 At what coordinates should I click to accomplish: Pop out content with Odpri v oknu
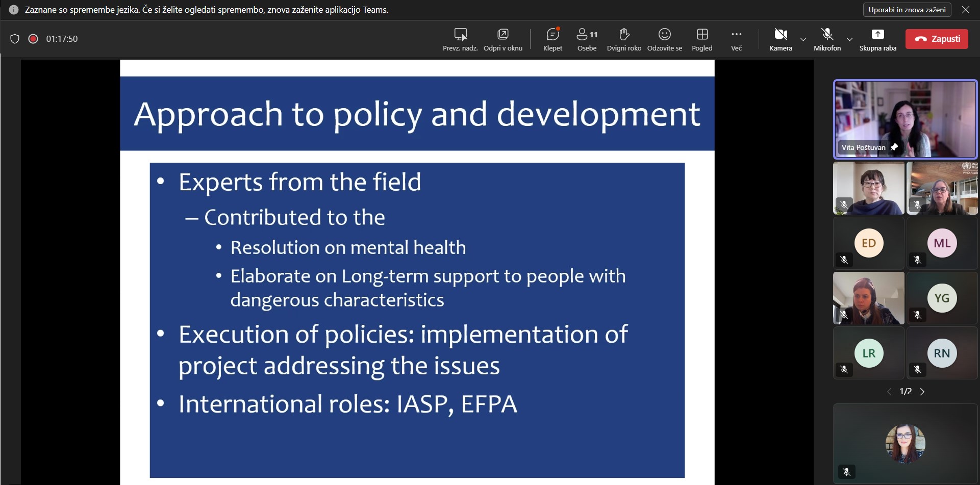click(x=502, y=39)
